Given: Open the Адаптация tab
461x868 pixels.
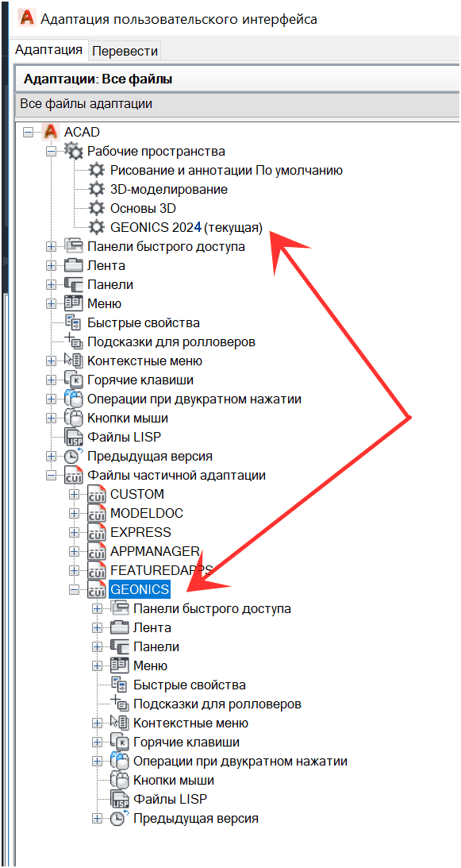Looking at the screenshot, I should click(x=49, y=49).
